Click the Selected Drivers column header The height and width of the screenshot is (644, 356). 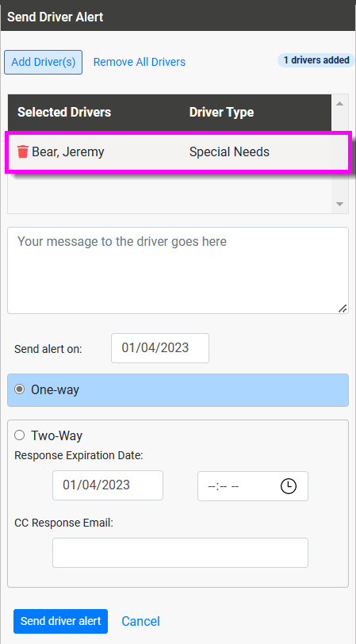click(x=64, y=112)
